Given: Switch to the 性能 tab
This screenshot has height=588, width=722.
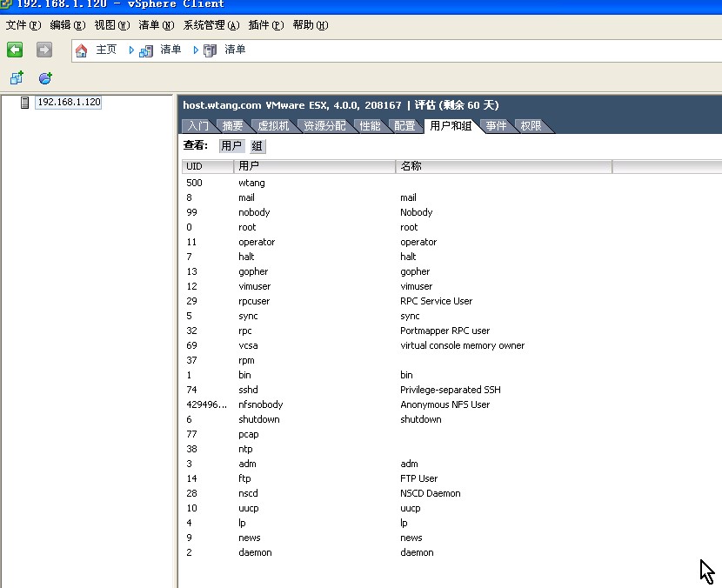Looking at the screenshot, I should (370, 126).
